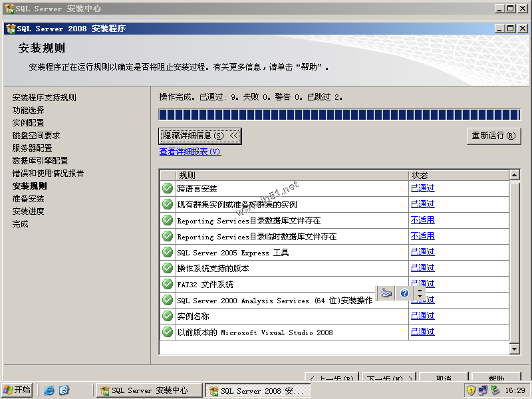Select 服务器配置 step in left sidebar
532x399 pixels.
pyautogui.click(x=32, y=148)
